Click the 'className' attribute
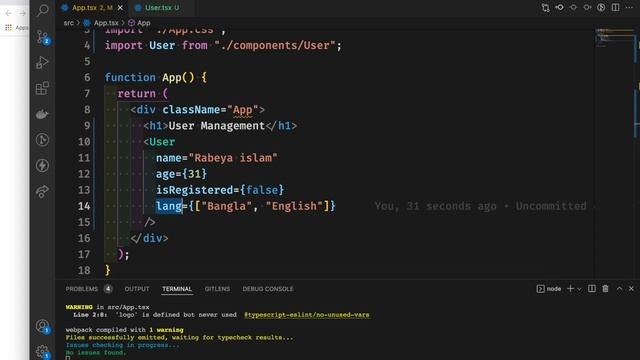Screen dimensions: 640x360 point(191,110)
